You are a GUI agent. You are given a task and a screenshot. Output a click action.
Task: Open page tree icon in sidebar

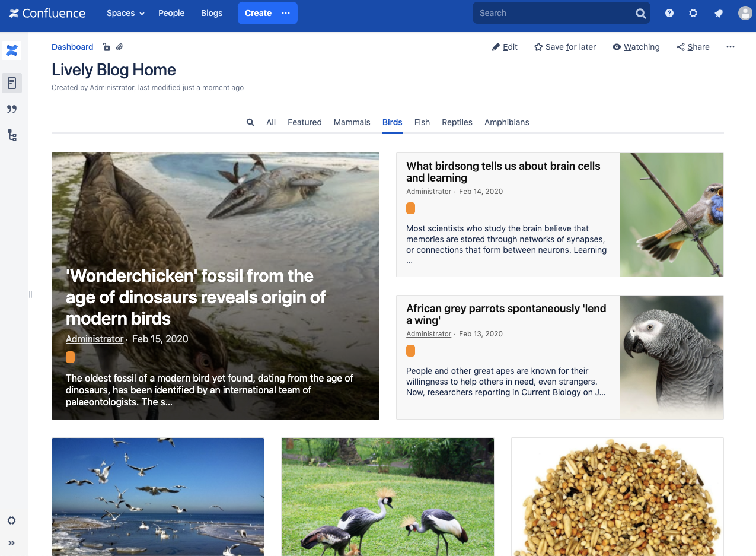click(x=12, y=135)
